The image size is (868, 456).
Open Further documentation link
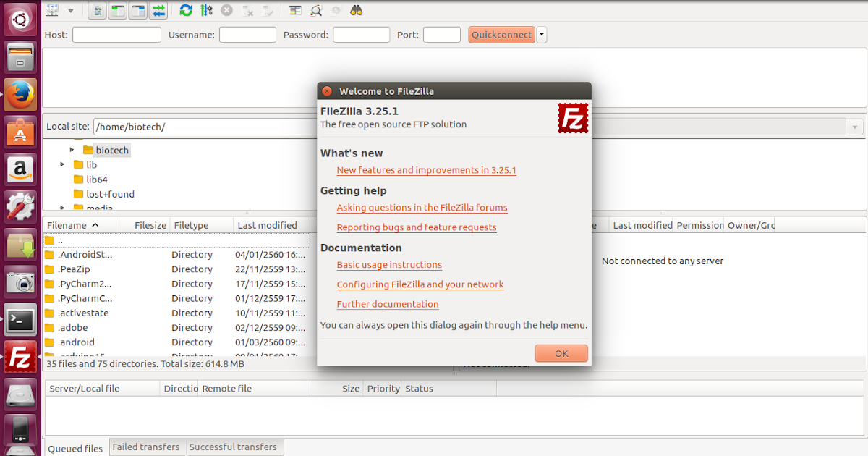click(x=388, y=304)
